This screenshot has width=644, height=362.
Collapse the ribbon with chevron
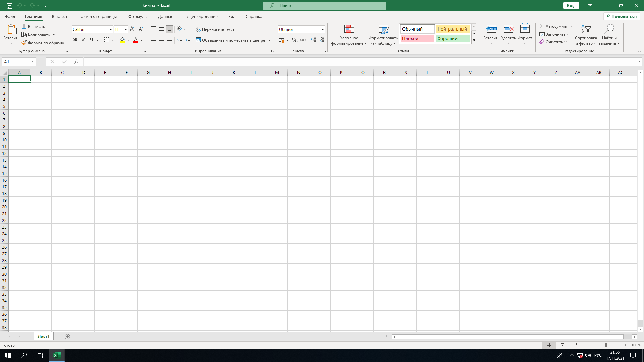pyautogui.click(x=639, y=51)
